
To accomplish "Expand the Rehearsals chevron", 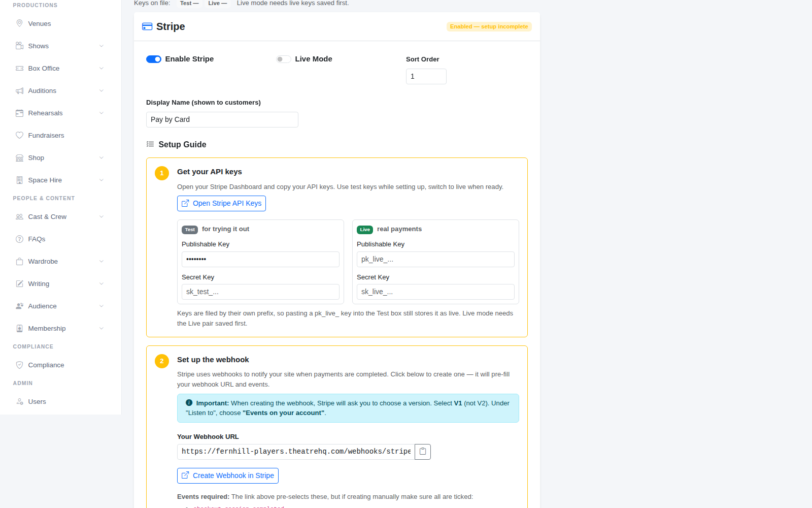I will pos(101,113).
